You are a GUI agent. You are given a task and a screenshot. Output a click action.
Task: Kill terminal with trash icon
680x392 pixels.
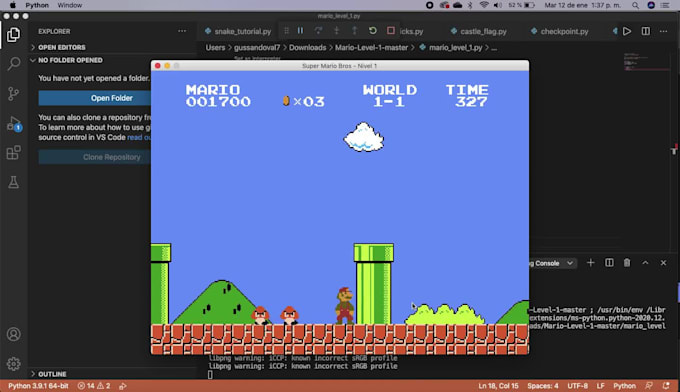pos(627,263)
